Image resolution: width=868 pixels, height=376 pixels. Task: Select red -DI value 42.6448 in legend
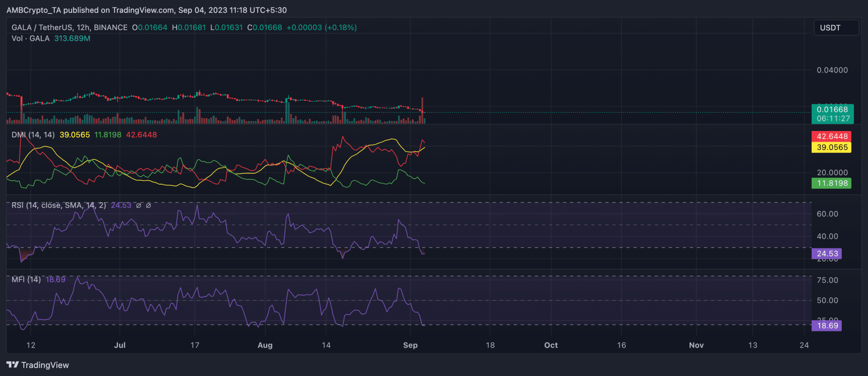tap(142, 135)
